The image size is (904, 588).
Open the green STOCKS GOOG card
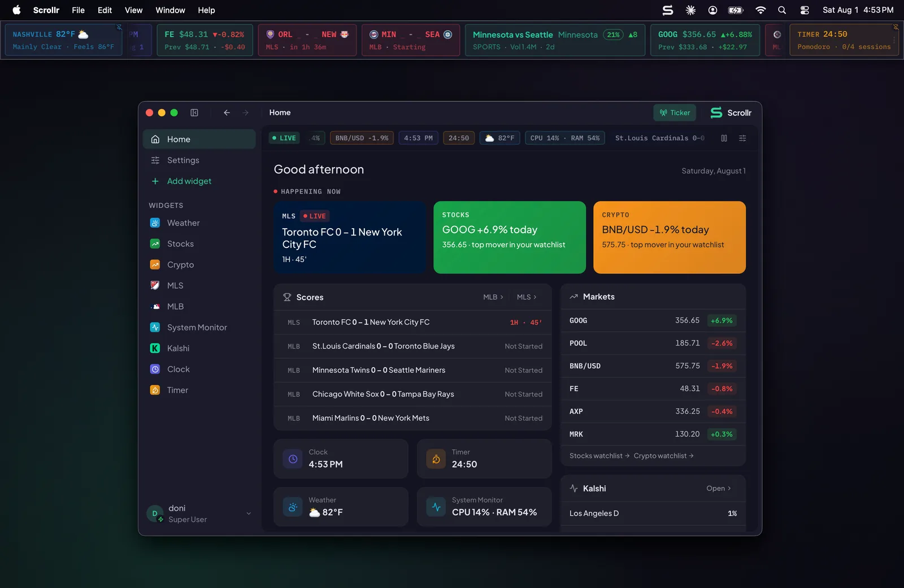tap(510, 238)
